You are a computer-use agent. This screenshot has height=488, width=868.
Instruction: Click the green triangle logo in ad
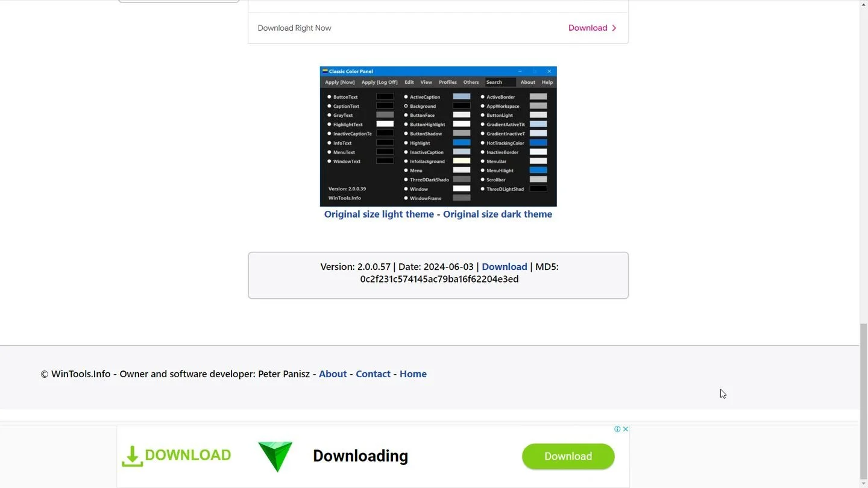275,456
